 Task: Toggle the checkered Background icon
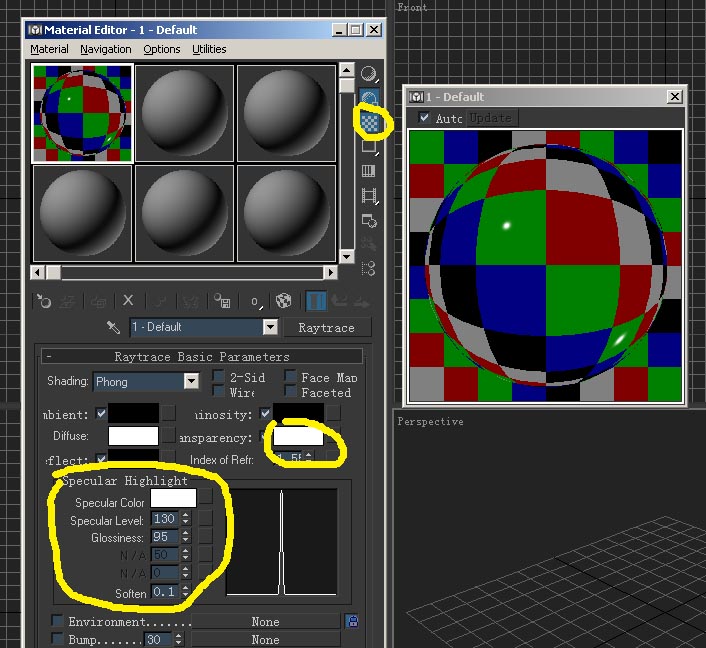[370, 122]
